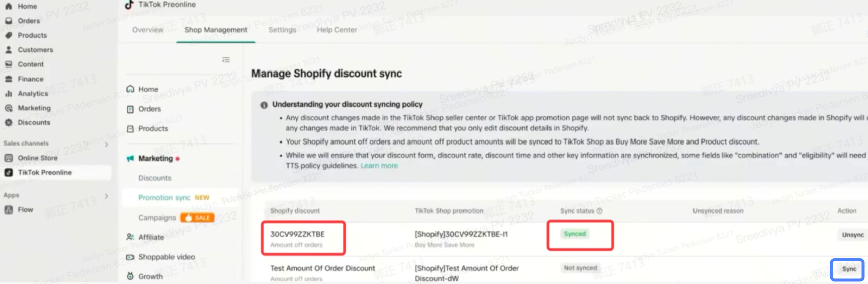
Task: Open Orders via its inbox icon
Action: click(x=9, y=21)
